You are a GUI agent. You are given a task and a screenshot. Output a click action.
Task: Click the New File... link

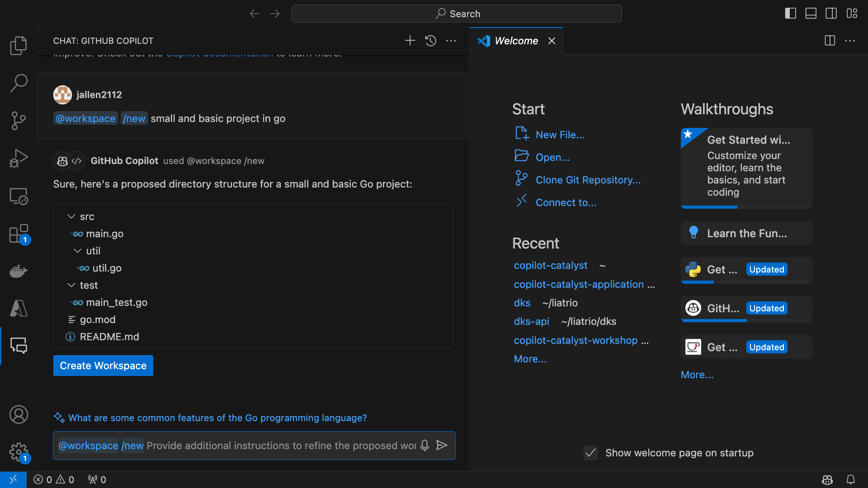point(560,135)
